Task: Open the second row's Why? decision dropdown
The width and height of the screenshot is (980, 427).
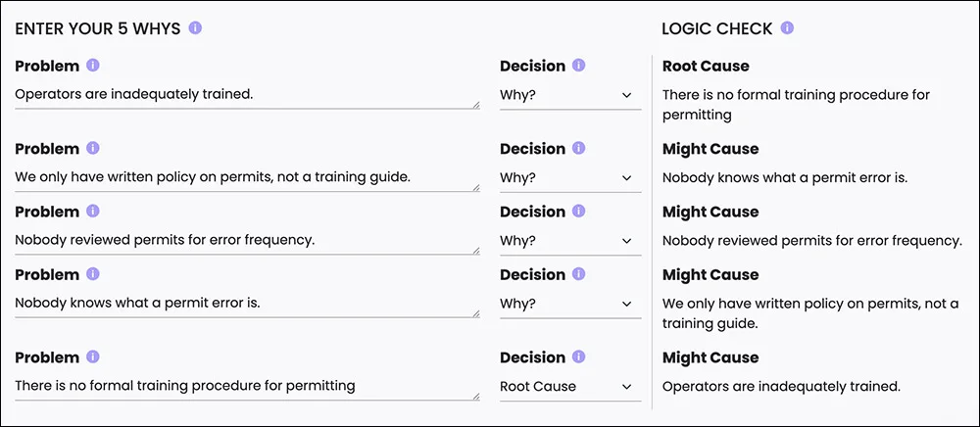Action: tap(570, 178)
